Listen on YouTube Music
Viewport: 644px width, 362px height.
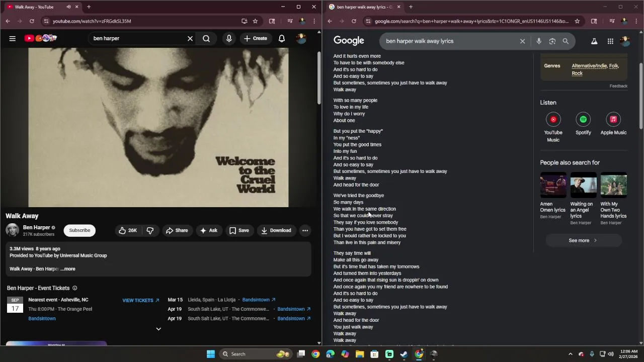point(553,127)
